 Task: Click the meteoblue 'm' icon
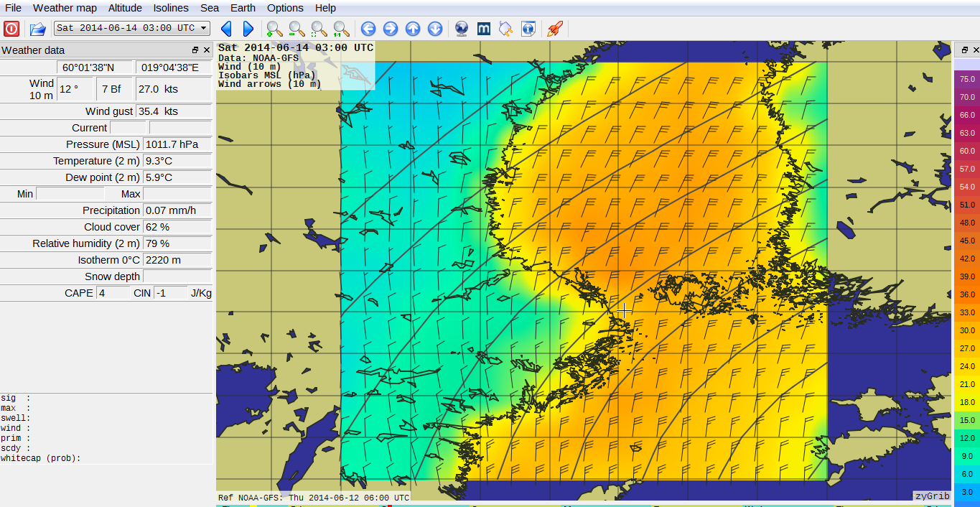pos(484,29)
